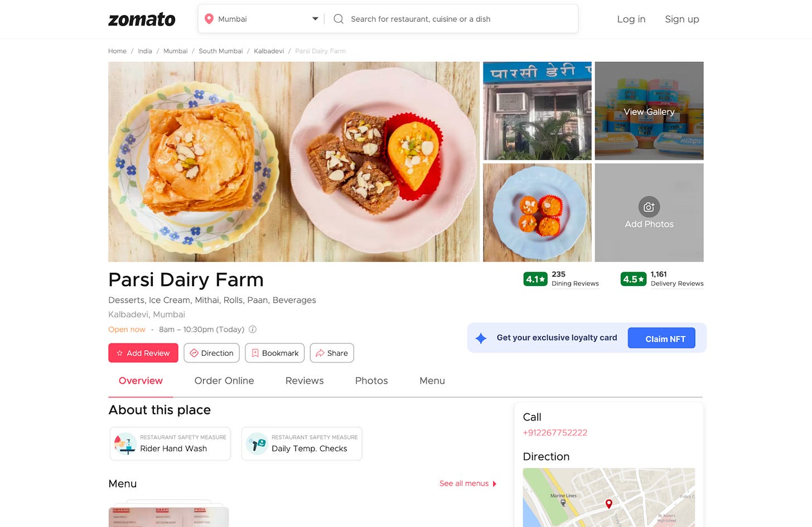Open the Order Online tab
Screen dimensions: 812x527
point(224,381)
